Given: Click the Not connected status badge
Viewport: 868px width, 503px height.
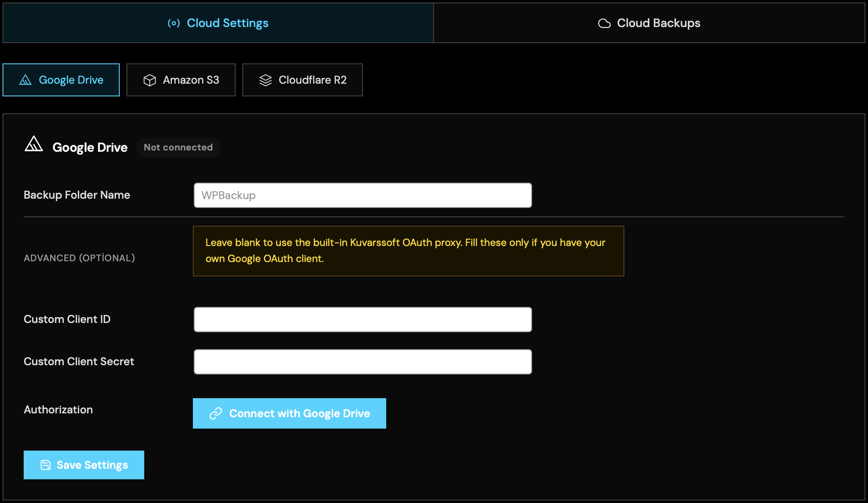Looking at the screenshot, I should coord(178,148).
